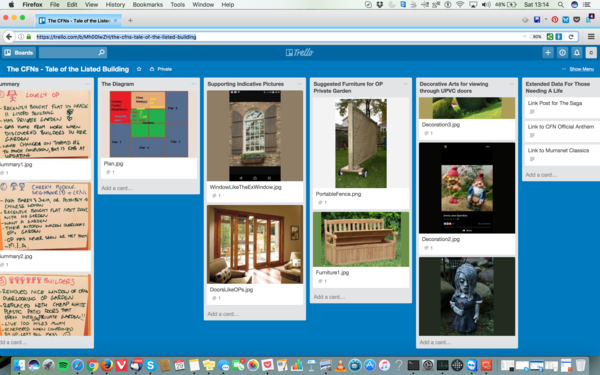This screenshot has width=600, height=375.
Task: Open list menu for The Diagram
Action: (194, 84)
